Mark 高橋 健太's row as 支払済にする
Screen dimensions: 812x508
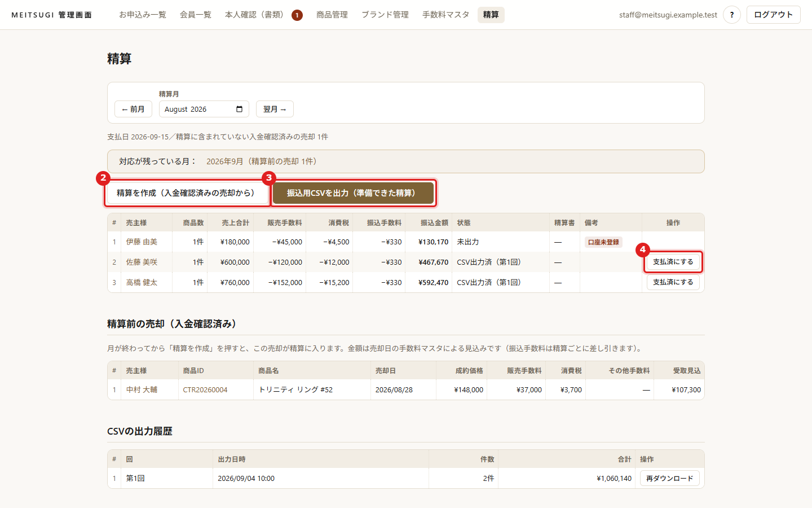point(673,282)
